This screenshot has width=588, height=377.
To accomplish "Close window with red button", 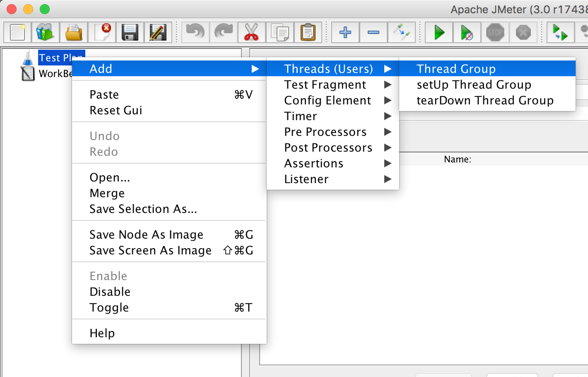I will point(12,9).
